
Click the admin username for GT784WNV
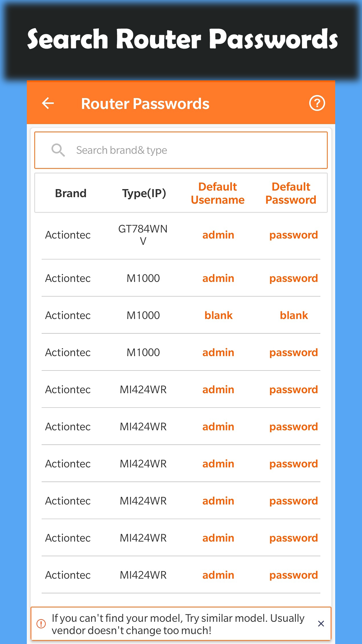[x=218, y=235]
